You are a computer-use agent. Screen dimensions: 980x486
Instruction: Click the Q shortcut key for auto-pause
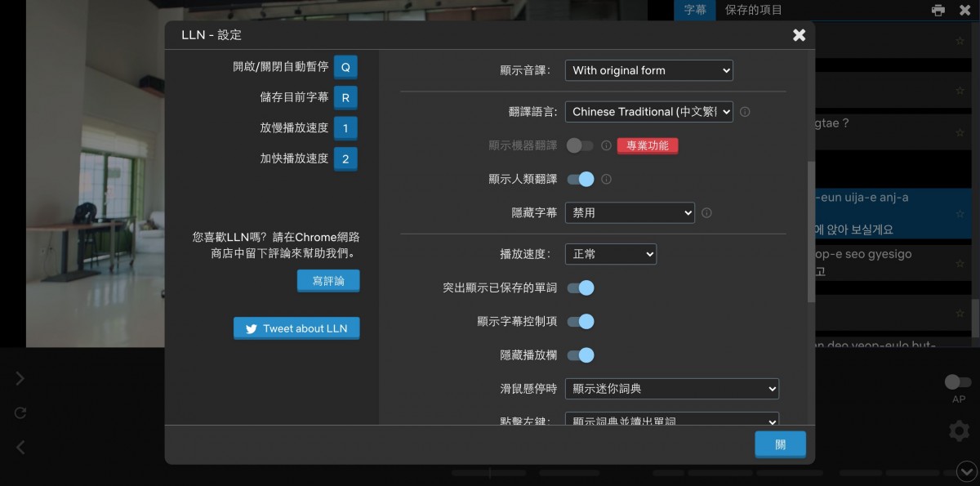click(345, 67)
